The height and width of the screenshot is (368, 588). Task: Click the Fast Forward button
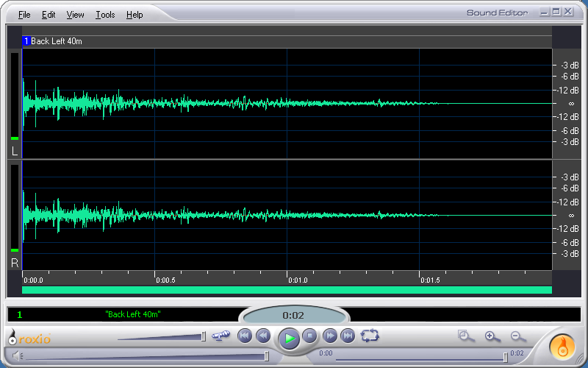(331, 336)
